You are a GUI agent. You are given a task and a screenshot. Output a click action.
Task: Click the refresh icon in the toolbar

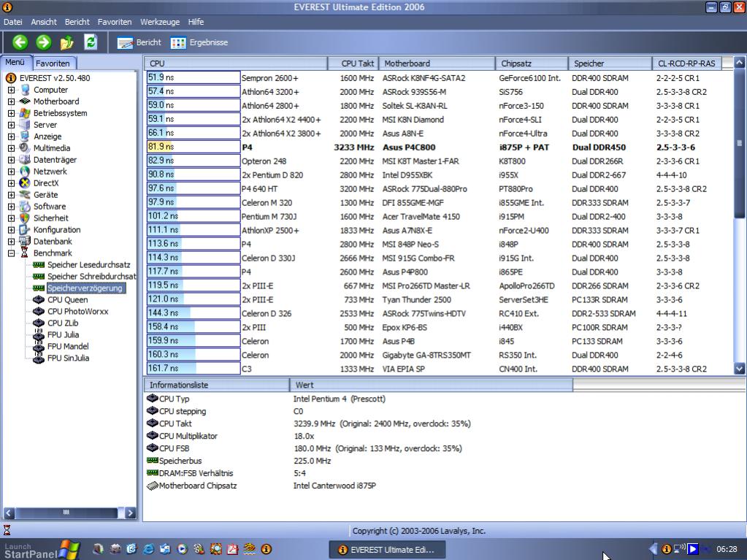[91, 42]
